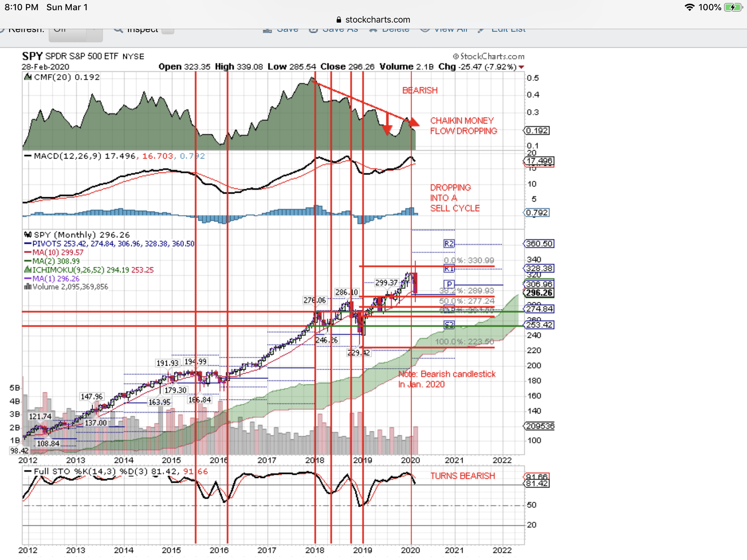Click the R2 pivot marker
This screenshot has width=747, height=560.
[x=449, y=244]
